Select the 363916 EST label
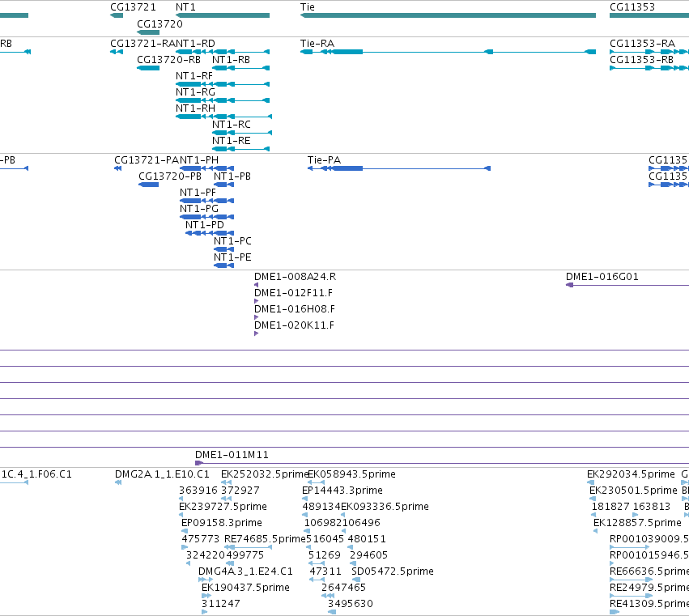 pyautogui.click(x=198, y=491)
